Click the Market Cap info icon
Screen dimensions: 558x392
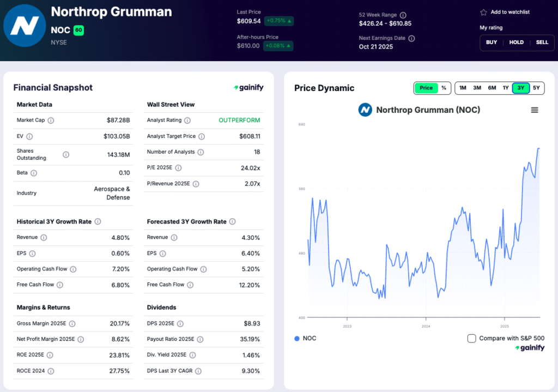[x=51, y=120]
